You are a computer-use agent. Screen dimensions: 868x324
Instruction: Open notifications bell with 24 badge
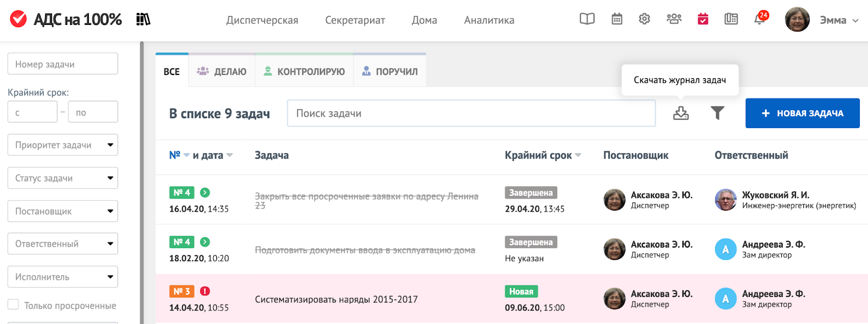[761, 18]
